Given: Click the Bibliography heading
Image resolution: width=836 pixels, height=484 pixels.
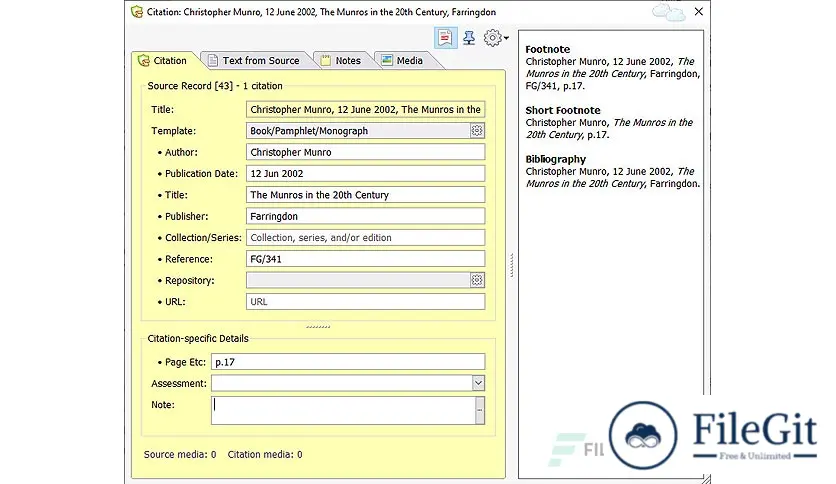Looking at the screenshot, I should pos(556,159).
